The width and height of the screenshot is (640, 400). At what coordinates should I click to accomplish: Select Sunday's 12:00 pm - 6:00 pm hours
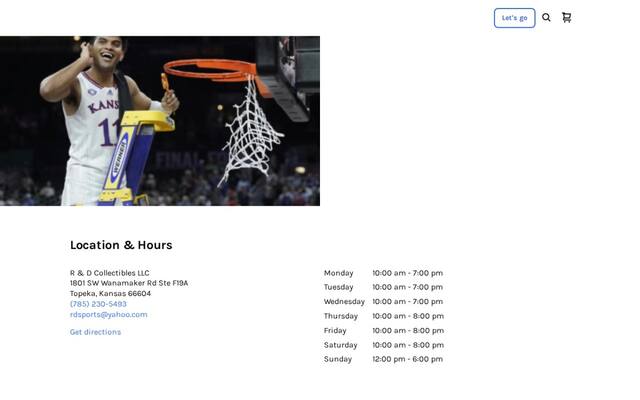pos(407,359)
